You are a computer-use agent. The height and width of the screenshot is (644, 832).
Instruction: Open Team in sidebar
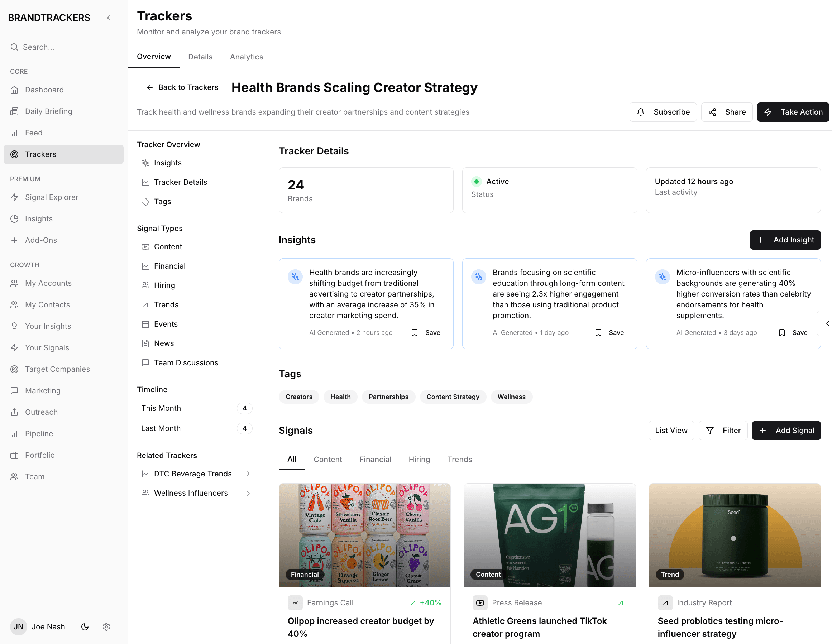point(63,477)
